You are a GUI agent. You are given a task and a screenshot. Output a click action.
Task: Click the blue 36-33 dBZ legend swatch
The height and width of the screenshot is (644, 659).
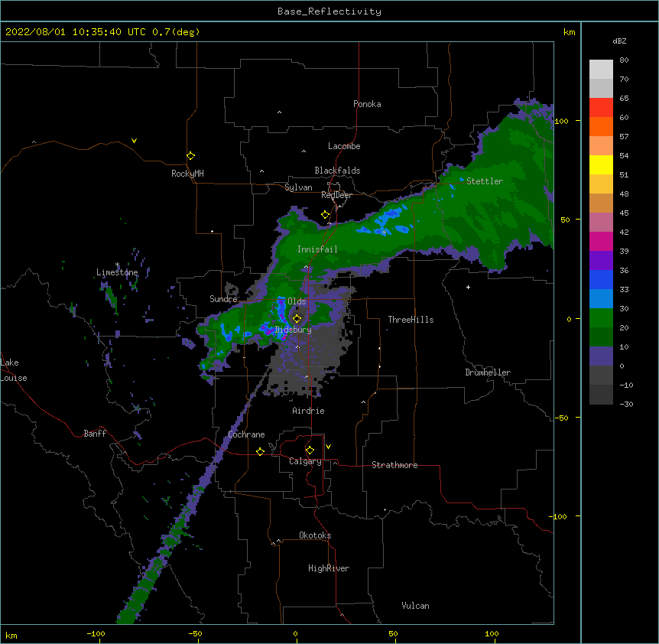[601, 279]
